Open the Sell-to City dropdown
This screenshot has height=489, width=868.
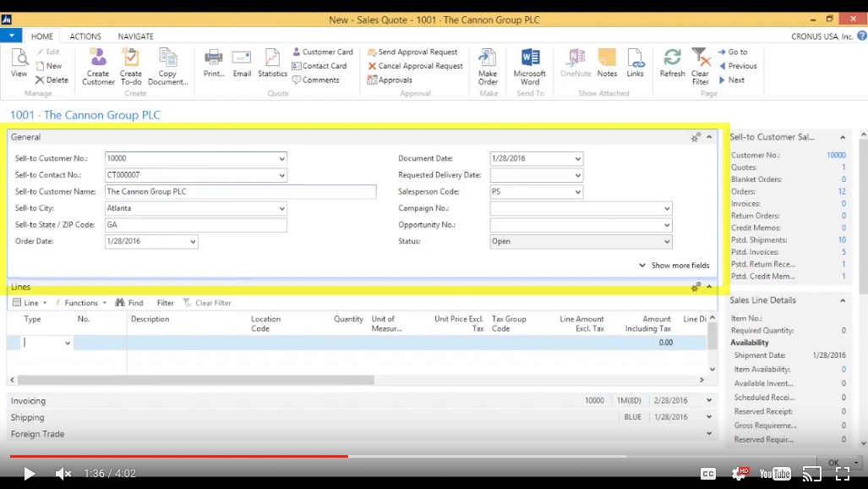click(281, 208)
